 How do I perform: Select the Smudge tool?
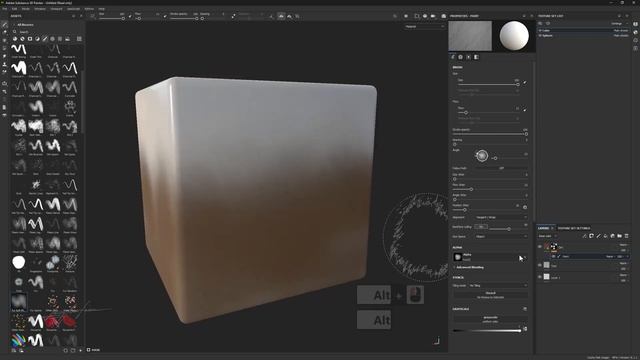tap(4, 56)
